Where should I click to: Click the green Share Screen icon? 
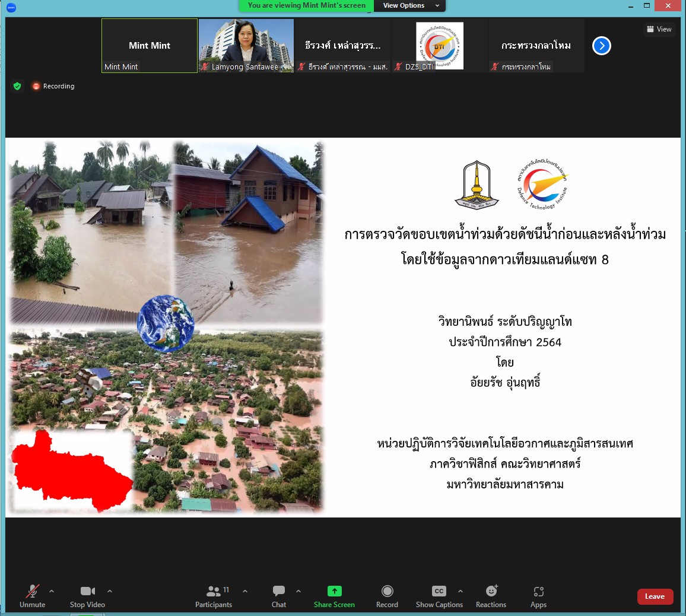[x=334, y=591]
